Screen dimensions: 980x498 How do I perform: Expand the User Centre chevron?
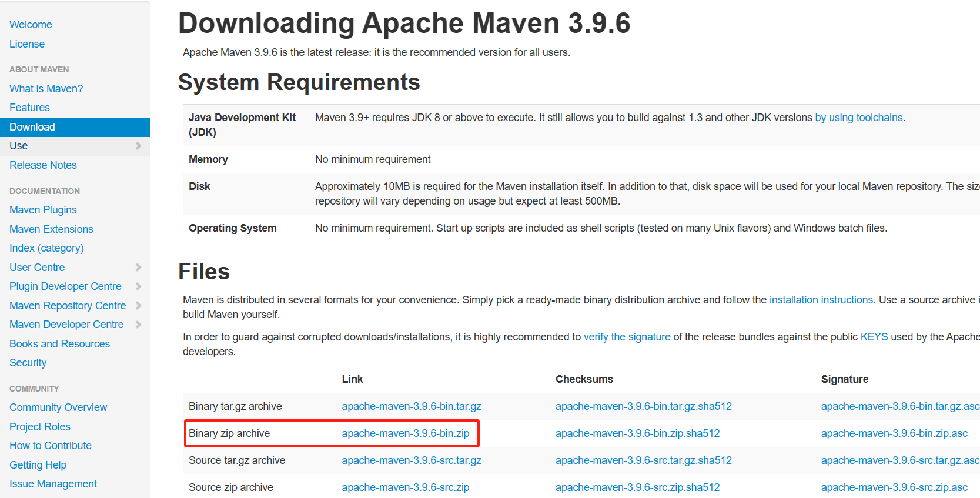point(138,268)
